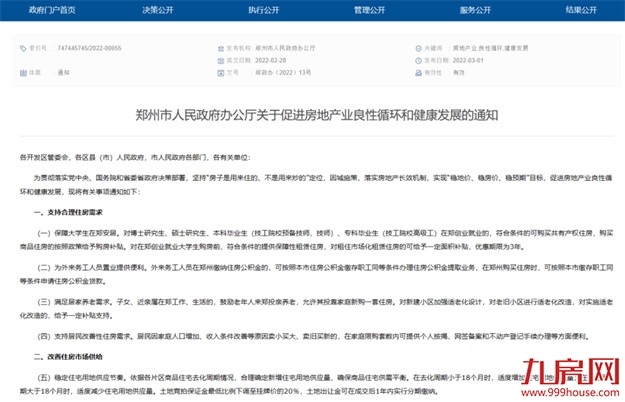Image resolution: width=625 pixels, height=402 pixels.
Task: Click paragraph (二) 为外来务工人员置业提供便利
Action: [x=316, y=275]
